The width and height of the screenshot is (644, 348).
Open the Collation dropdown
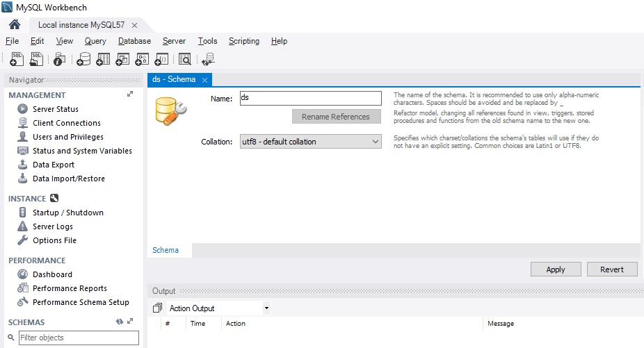(x=310, y=142)
